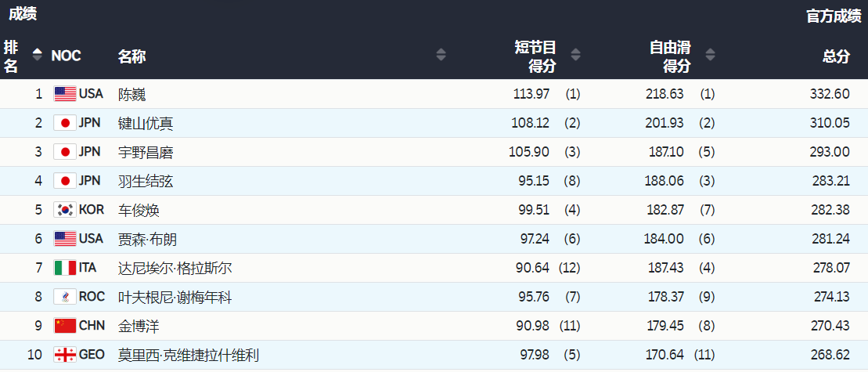The image size is (868, 372).
Task: Open athlete 羽生结弦's name
Action: [x=146, y=181]
